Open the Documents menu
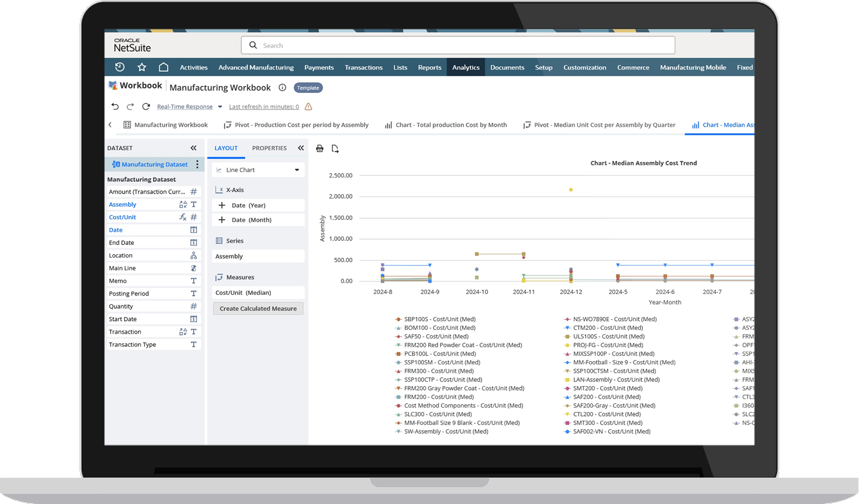This screenshot has width=859, height=504. pyautogui.click(x=507, y=67)
